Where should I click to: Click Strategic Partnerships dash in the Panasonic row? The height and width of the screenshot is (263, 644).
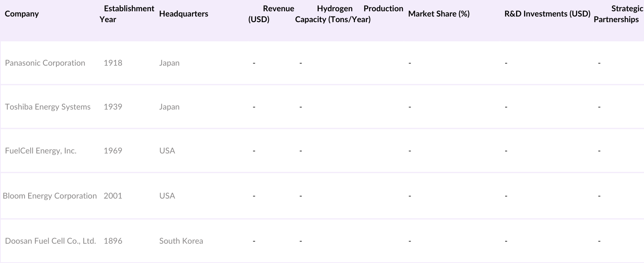pos(599,63)
